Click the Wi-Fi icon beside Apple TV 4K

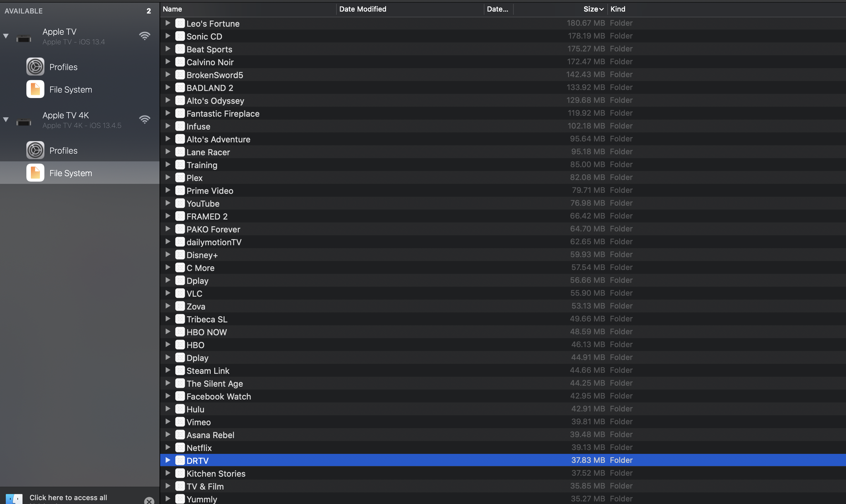[x=144, y=119]
